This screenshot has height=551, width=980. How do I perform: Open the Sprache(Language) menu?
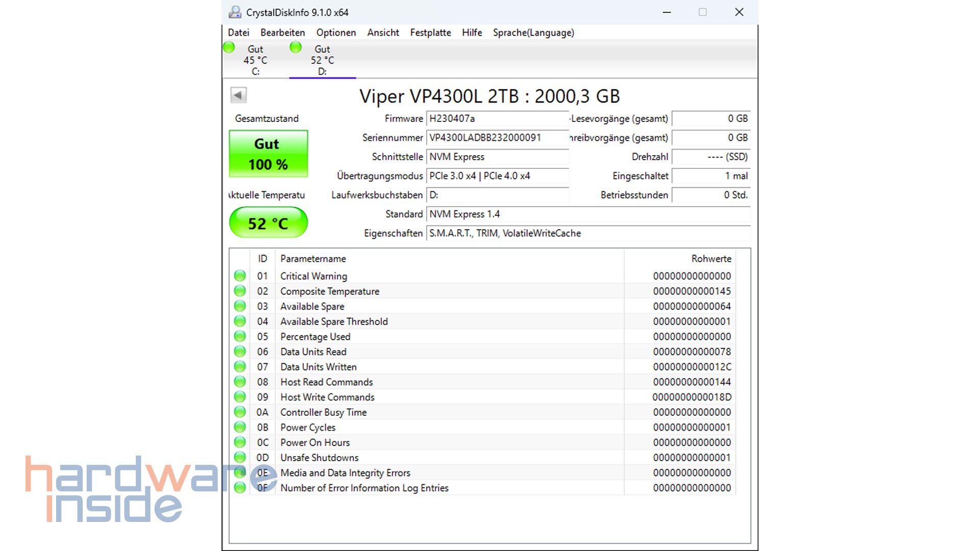(x=533, y=32)
